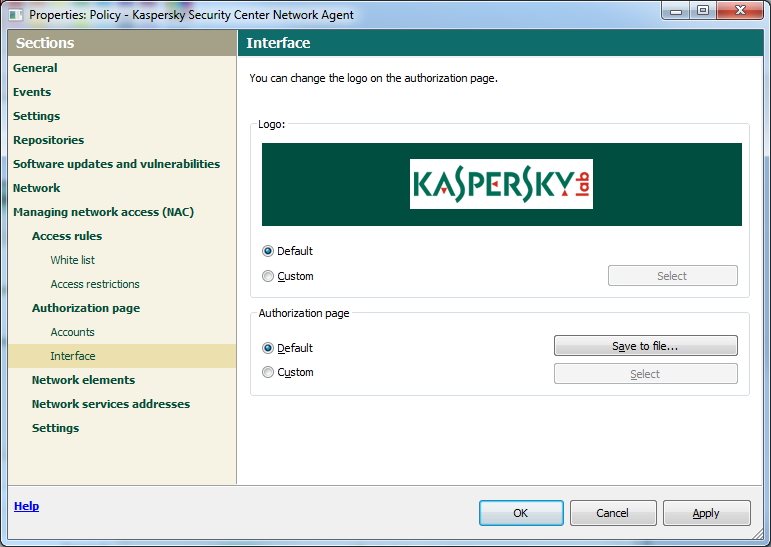771x547 pixels.
Task: Select Default radio under Authorization page
Action: point(268,348)
